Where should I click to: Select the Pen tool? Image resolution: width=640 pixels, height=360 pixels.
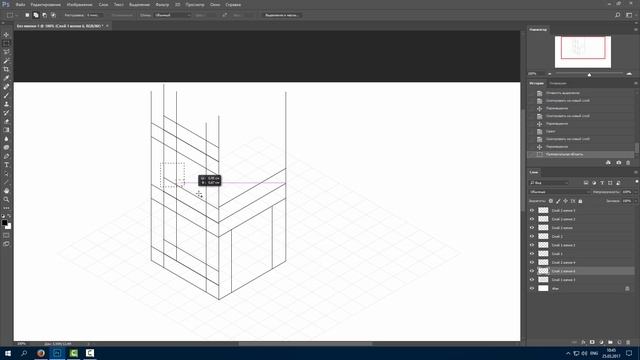point(6,156)
